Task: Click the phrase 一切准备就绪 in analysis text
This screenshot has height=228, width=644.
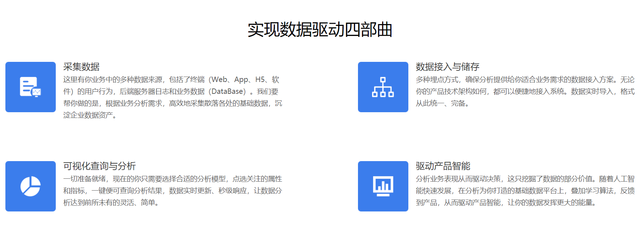Action: (85, 179)
